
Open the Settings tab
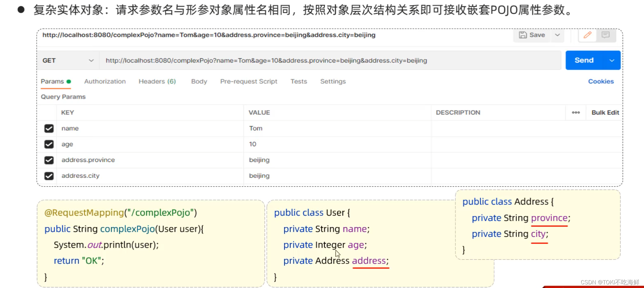333,82
